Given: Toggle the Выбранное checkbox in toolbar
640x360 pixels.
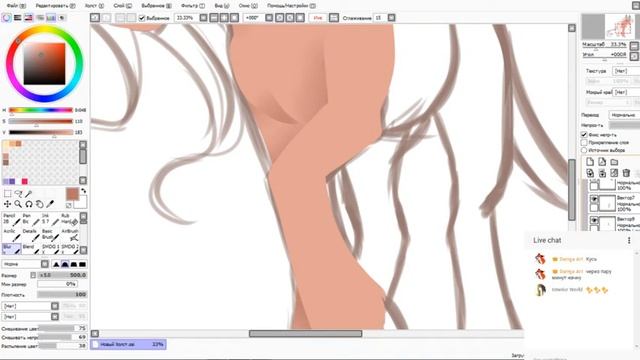Looking at the screenshot, I should [142, 18].
